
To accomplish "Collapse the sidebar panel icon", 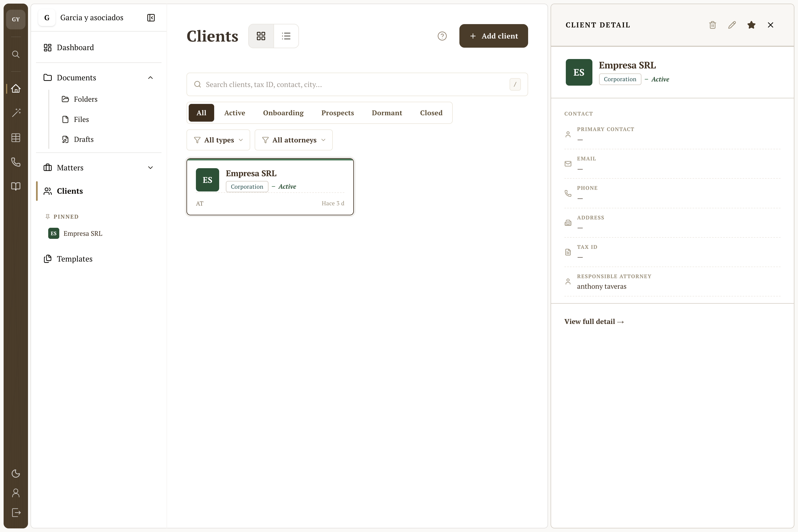I will point(151,18).
